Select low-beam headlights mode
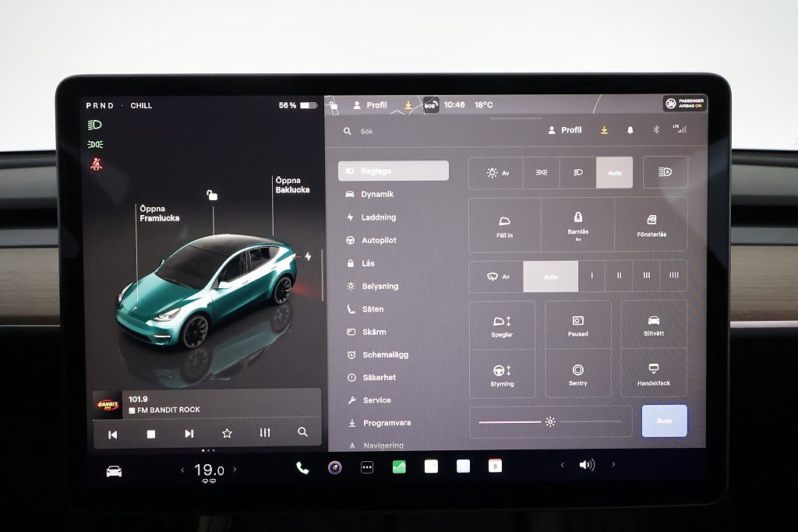Viewport: 798px width, 532px height. tap(577, 172)
